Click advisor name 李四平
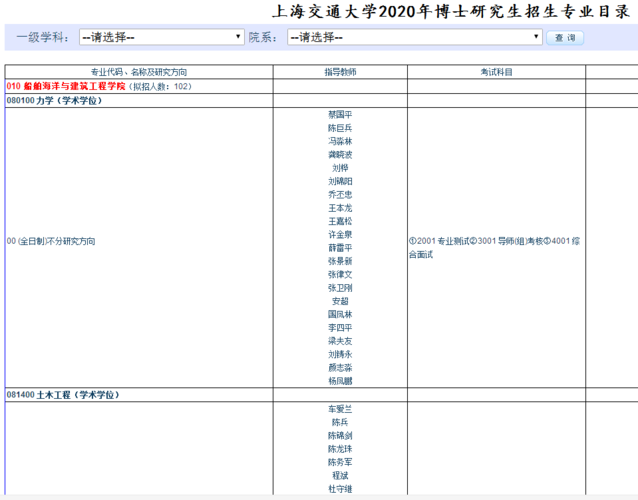This screenshot has width=638, height=500. (x=340, y=328)
